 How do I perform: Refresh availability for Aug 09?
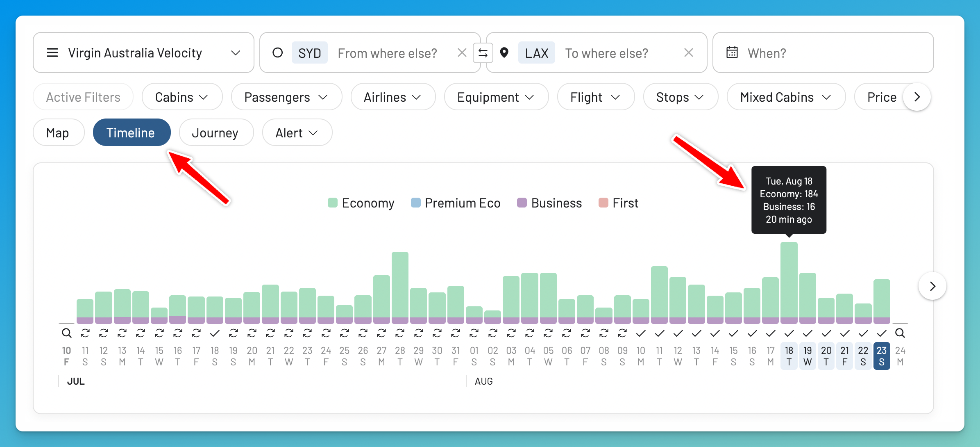[x=622, y=333]
